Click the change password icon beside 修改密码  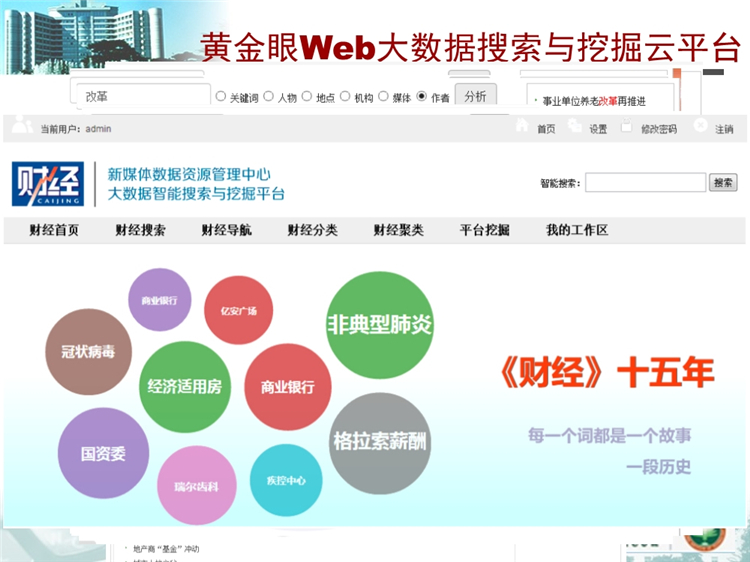tap(626, 126)
